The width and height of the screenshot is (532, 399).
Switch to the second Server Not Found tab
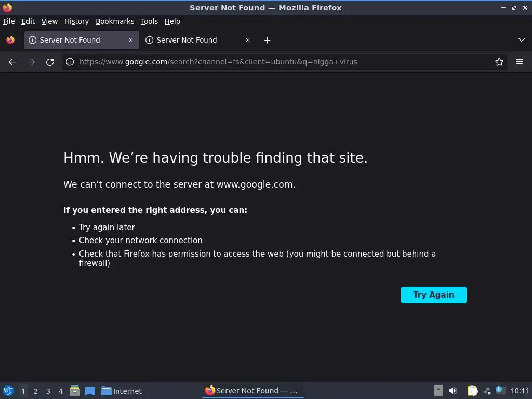pyautogui.click(x=199, y=40)
